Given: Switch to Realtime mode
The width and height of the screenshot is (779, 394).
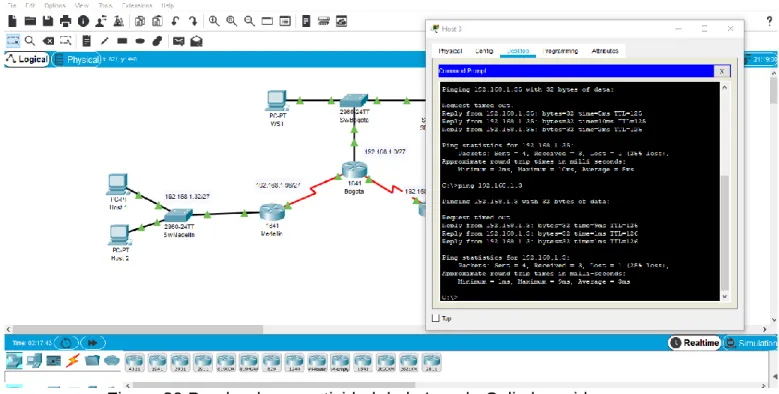Looking at the screenshot, I should (x=695, y=342).
